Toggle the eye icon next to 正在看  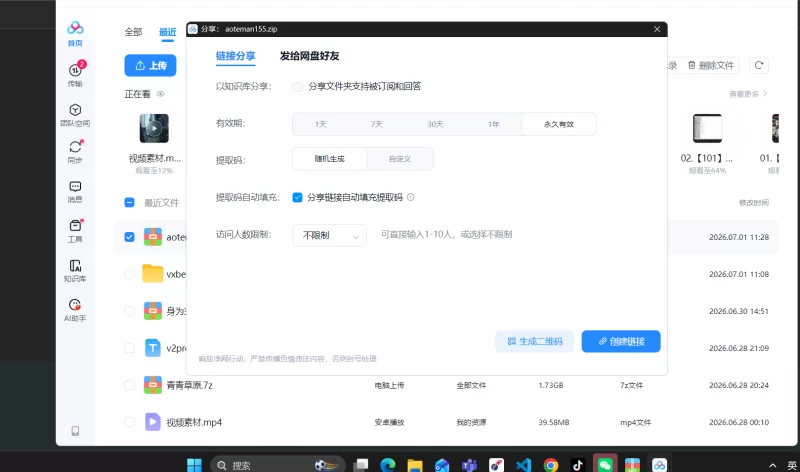click(161, 94)
